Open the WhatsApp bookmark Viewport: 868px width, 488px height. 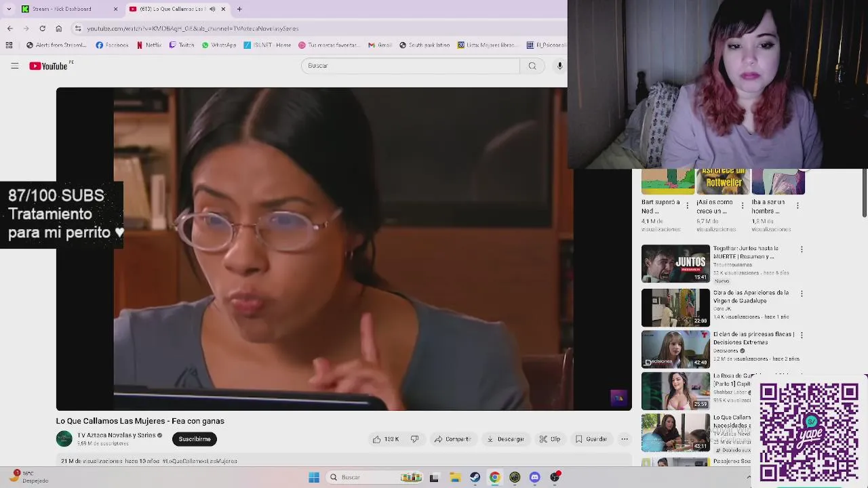[x=219, y=45]
